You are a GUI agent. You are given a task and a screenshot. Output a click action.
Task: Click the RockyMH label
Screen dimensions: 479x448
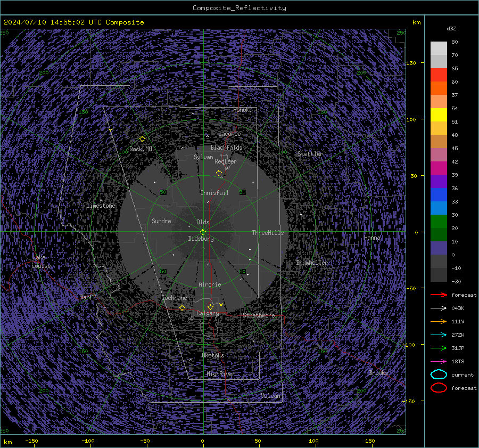141,149
